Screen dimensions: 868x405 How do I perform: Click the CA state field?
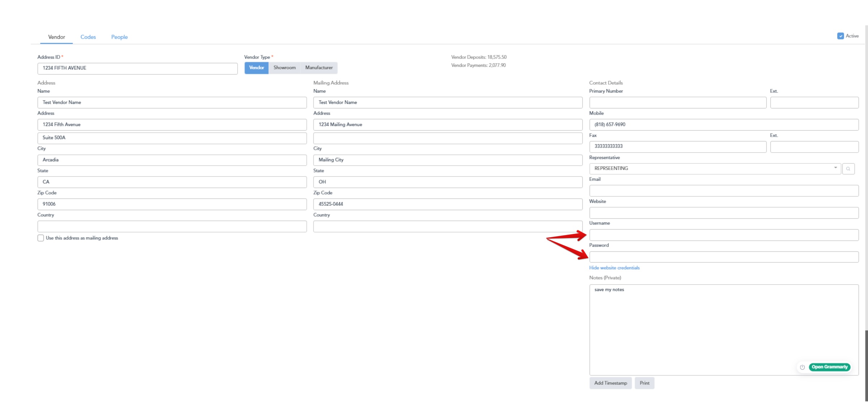click(x=172, y=182)
